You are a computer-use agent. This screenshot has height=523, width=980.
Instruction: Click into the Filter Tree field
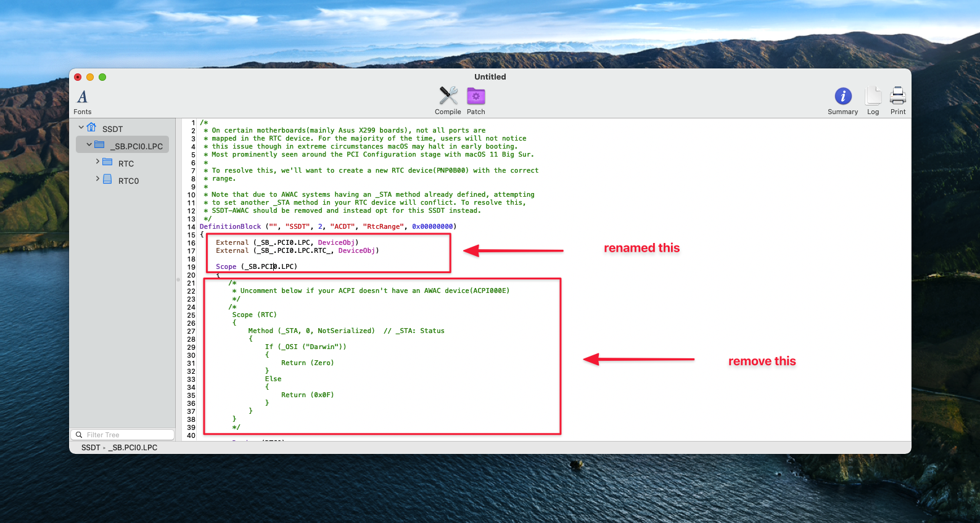click(x=126, y=435)
